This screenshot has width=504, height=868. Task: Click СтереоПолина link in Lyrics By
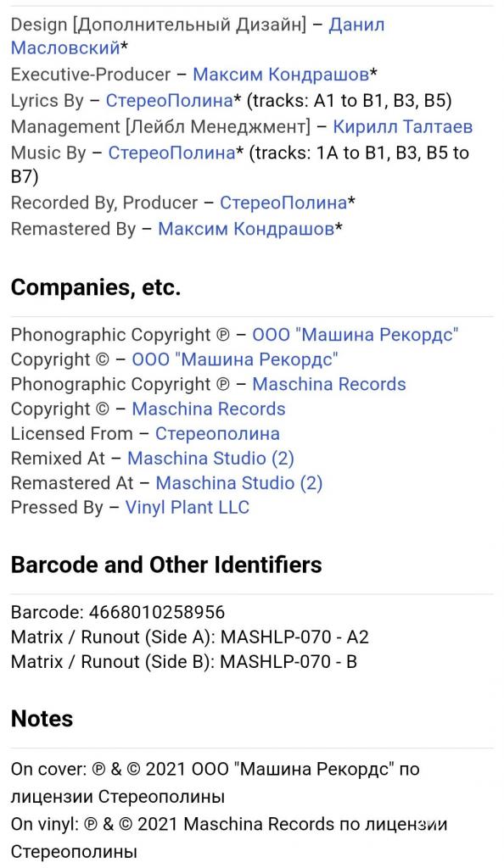click(170, 100)
